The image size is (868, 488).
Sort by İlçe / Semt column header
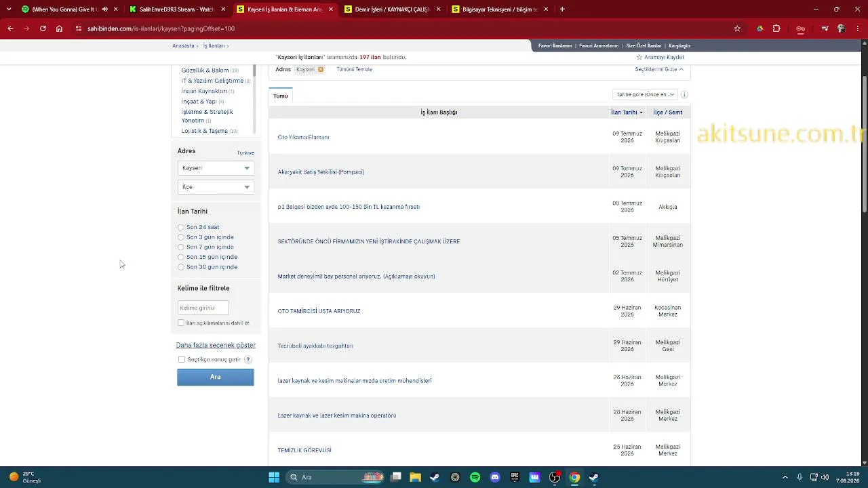[x=668, y=113]
